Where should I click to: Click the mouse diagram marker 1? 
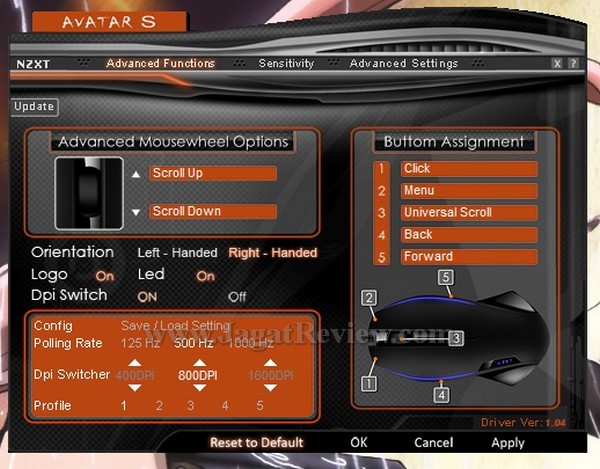(x=369, y=384)
